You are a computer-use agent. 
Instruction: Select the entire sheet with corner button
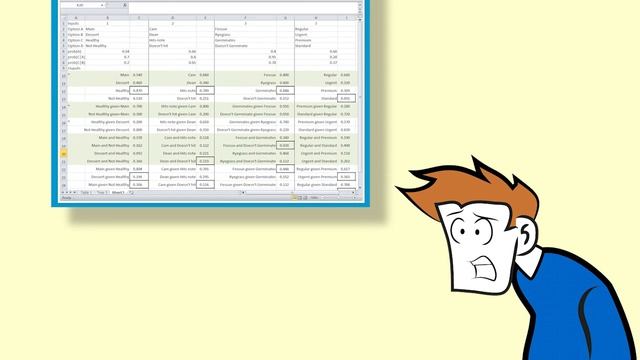click(63, 18)
